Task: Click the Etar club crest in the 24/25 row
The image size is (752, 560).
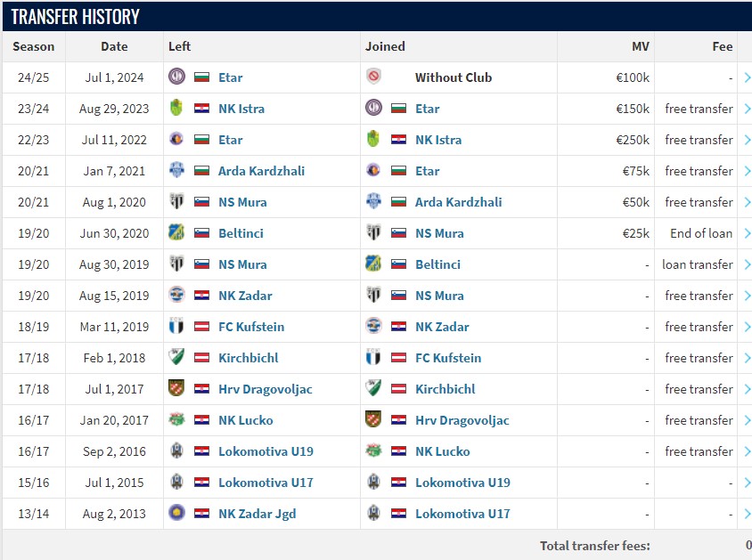Action: click(x=176, y=77)
